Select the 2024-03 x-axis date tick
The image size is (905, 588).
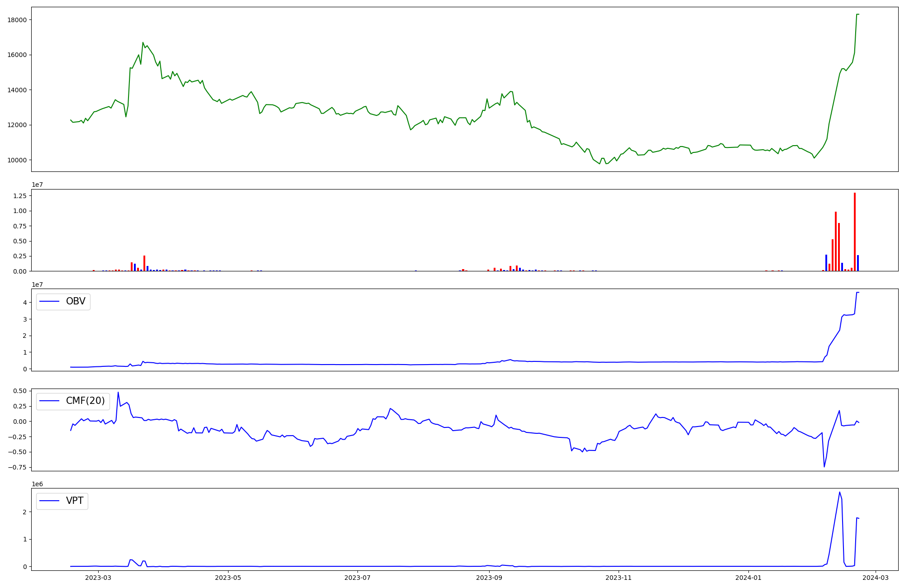pos(876,578)
